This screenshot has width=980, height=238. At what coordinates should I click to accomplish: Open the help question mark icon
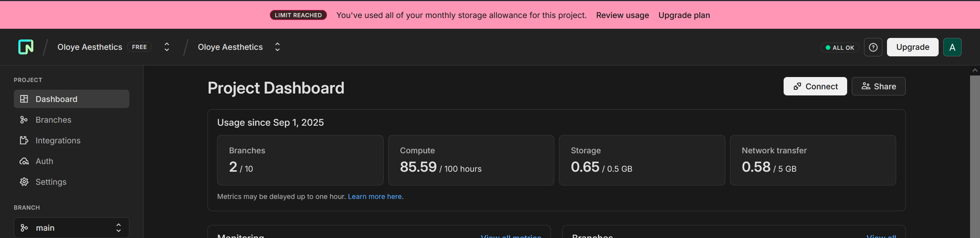pos(873,47)
